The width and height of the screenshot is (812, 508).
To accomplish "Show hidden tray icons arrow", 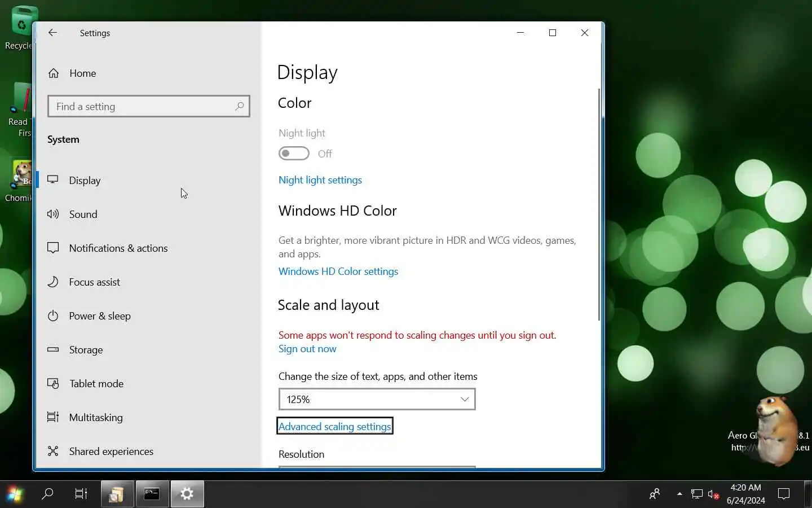I will [x=679, y=494].
